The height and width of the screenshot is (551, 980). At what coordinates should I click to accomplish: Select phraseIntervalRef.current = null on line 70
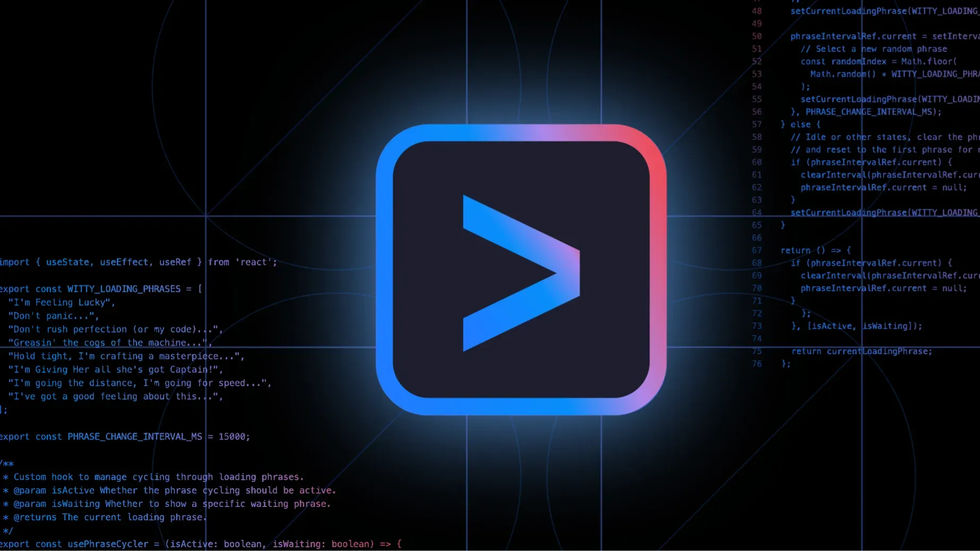point(884,289)
